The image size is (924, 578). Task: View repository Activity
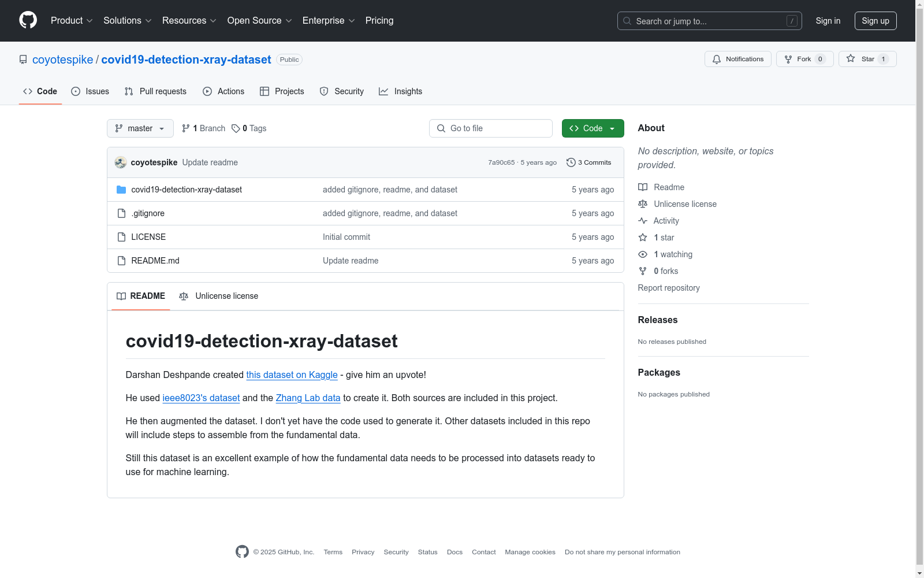659,221
